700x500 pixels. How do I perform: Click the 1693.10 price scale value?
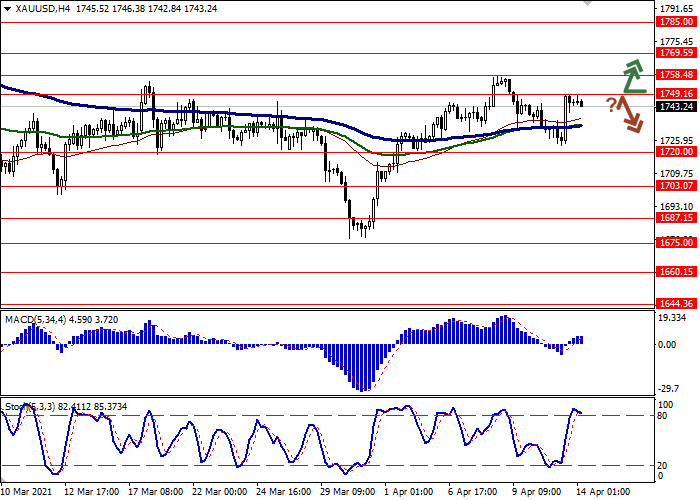(676, 207)
